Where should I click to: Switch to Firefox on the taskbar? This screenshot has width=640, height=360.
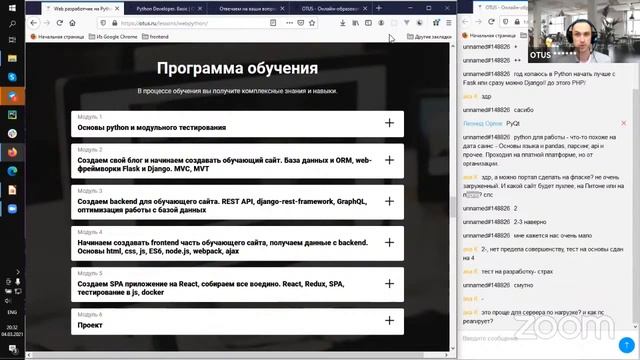click(x=12, y=152)
